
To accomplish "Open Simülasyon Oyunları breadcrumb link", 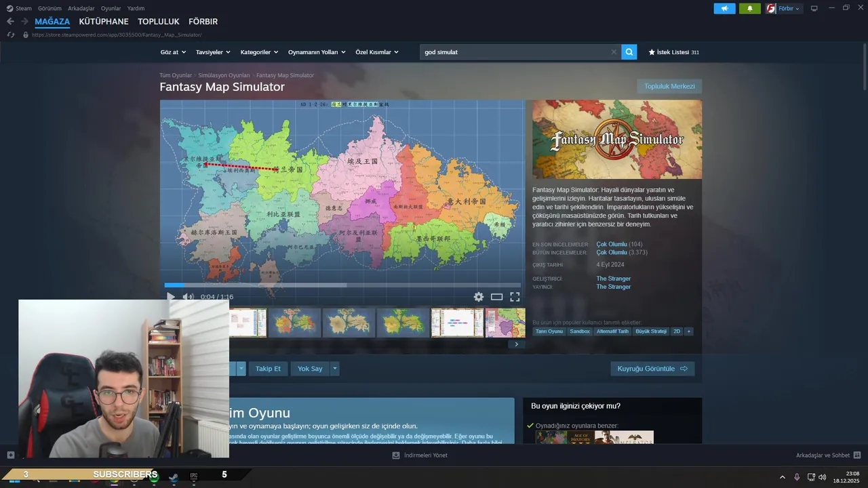I will pyautogui.click(x=224, y=75).
